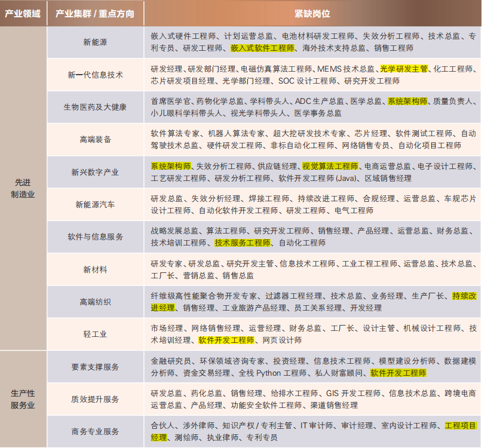Screen dimensions: 482x448
Task: Click the 紧缺岗位 column header
Action: (312, 13)
